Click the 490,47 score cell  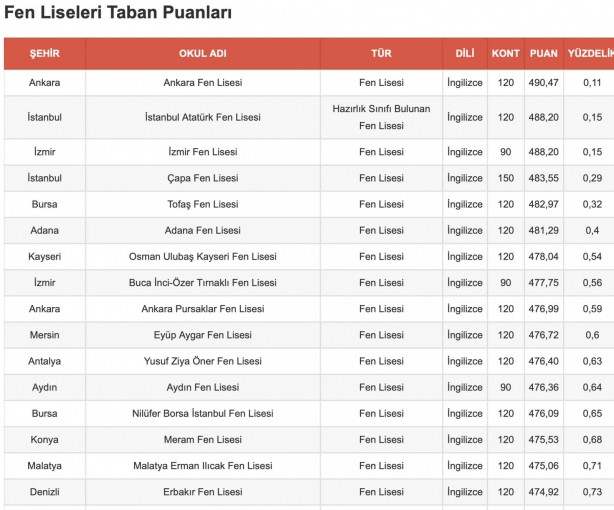pos(544,83)
